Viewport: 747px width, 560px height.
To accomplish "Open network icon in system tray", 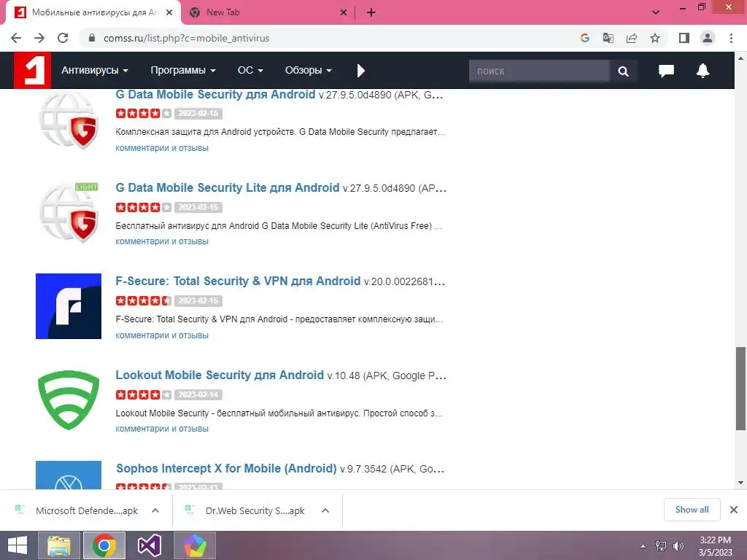I will point(661,546).
